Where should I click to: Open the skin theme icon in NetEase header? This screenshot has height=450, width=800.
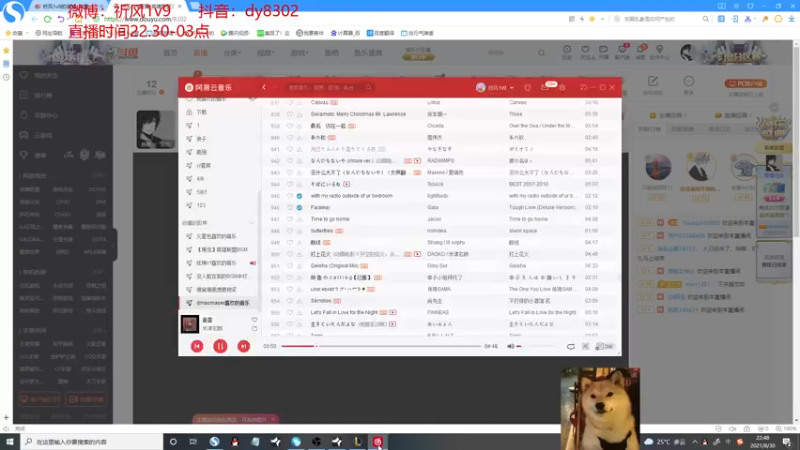[x=528, y=88]
